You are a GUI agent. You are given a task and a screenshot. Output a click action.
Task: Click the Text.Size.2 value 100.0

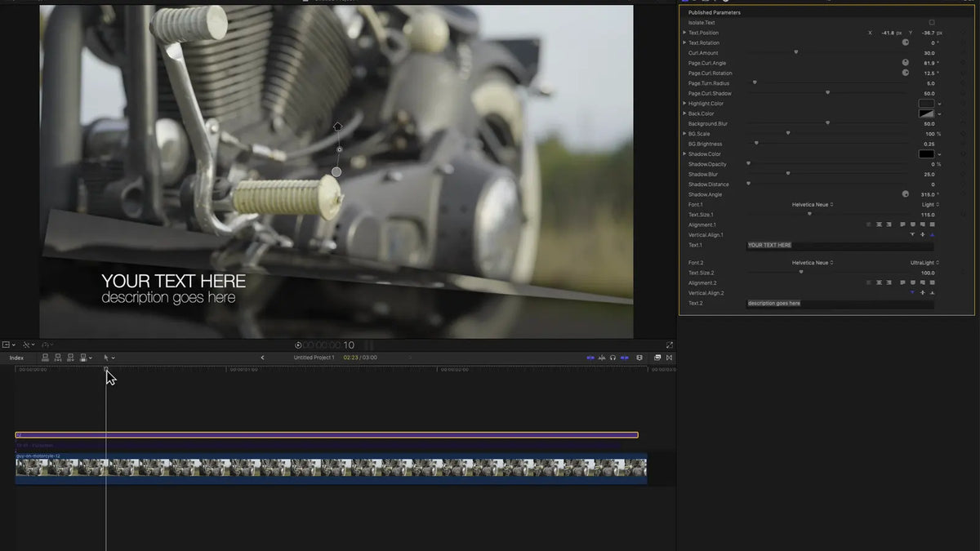928,273
